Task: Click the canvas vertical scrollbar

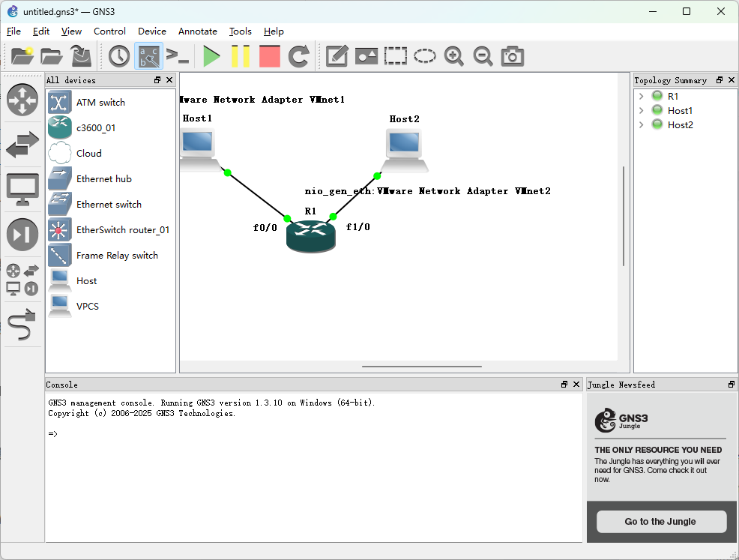Action: click(x=624, y=217)
